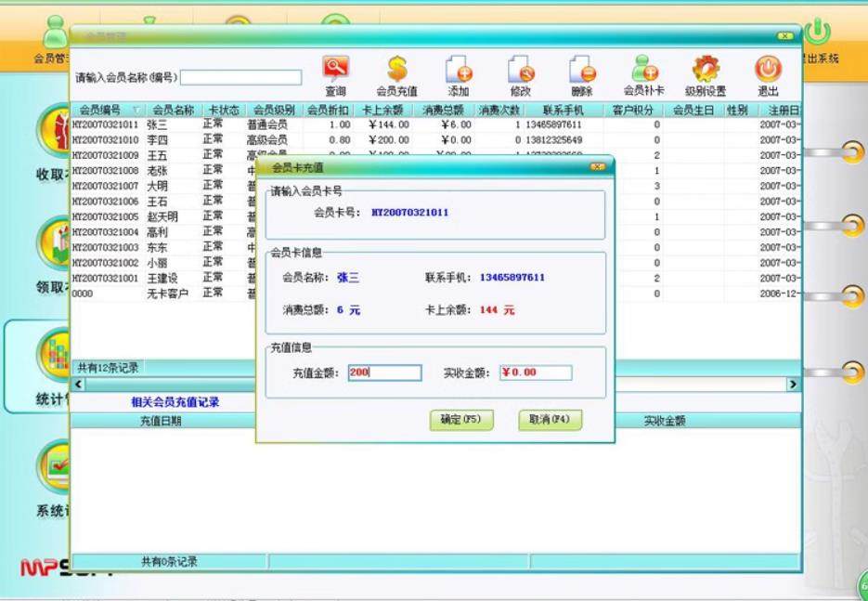Focus the member name search field
868x601 pixels.
[x=240, y=77]
